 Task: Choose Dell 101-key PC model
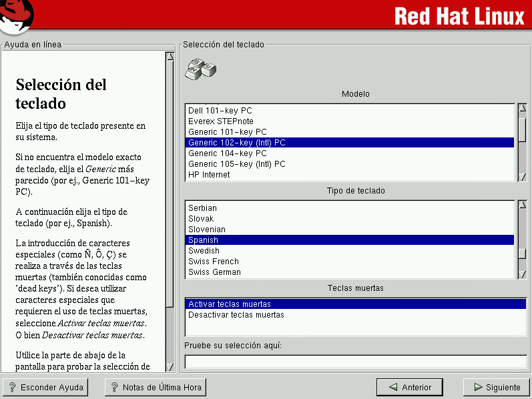click(220, 111)
